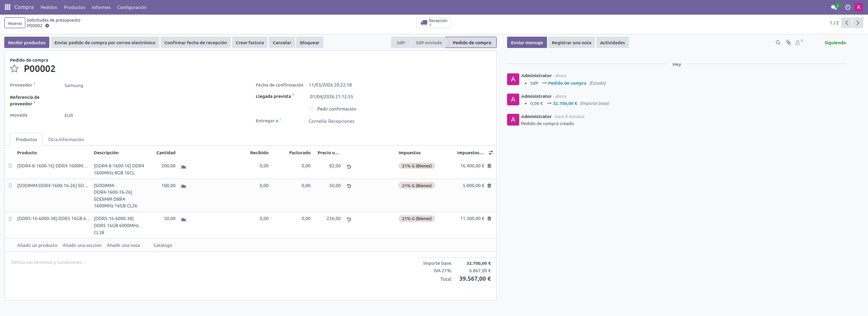
Task: Toggle the Siguiendo follow status
Action: [x=835, y=43]
